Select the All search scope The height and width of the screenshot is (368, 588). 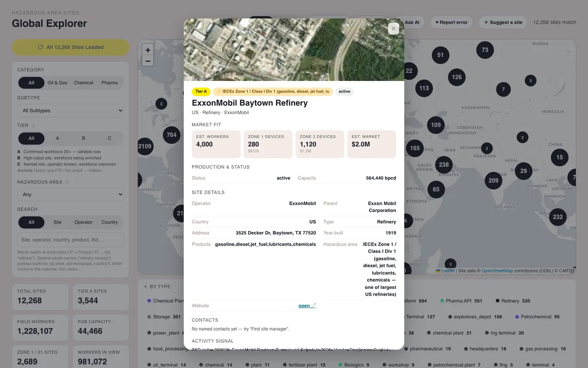point(31,222)
